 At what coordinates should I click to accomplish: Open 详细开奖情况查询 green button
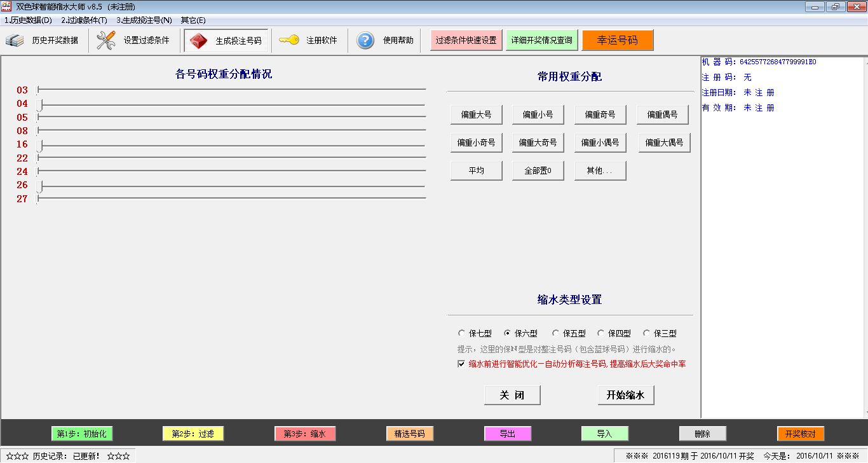click(x=541, y=40)
